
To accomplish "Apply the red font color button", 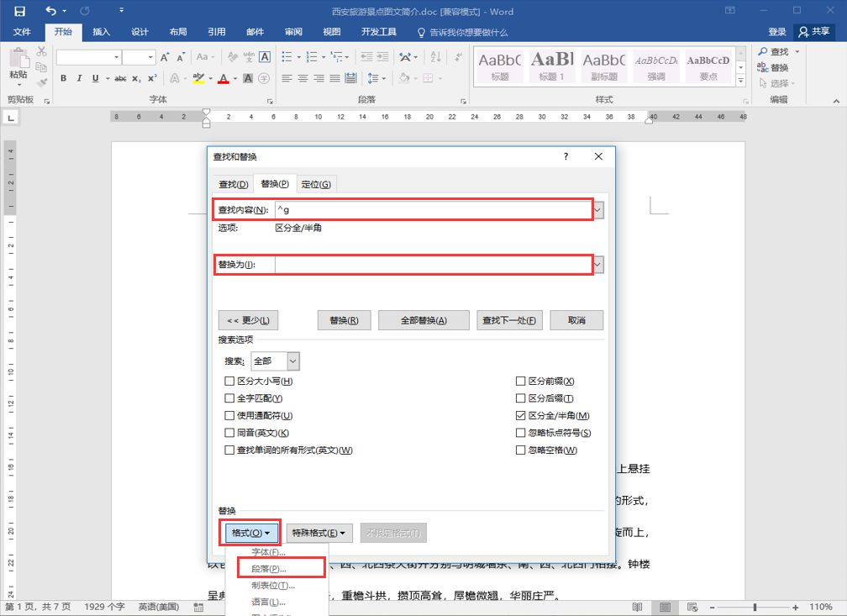I will pos(224,79).
